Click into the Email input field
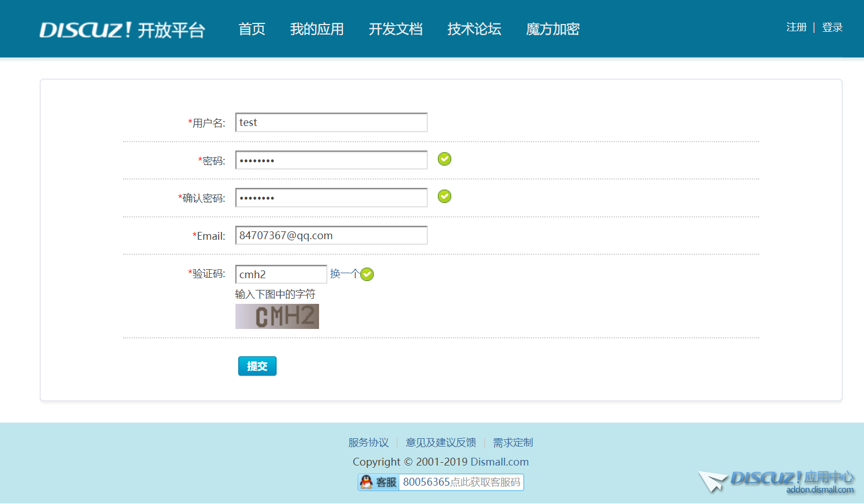 tap(331, 235)
